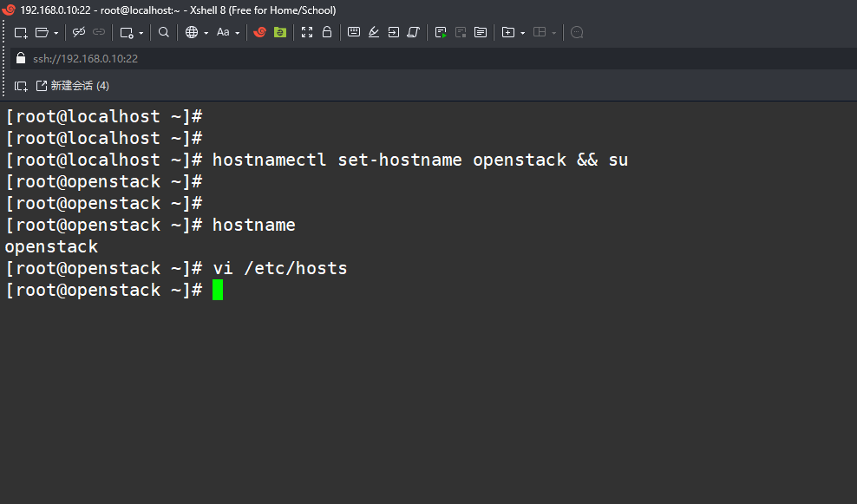Click the Xshell logo in title bar
Viewport: 857px width, 504px height.
pos(9,10)
